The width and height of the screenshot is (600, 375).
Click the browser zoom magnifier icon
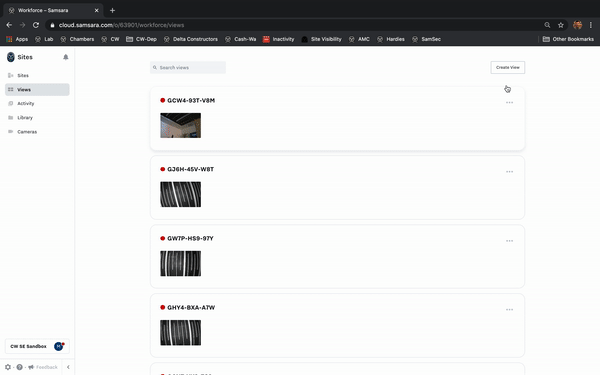coord(547,25)
